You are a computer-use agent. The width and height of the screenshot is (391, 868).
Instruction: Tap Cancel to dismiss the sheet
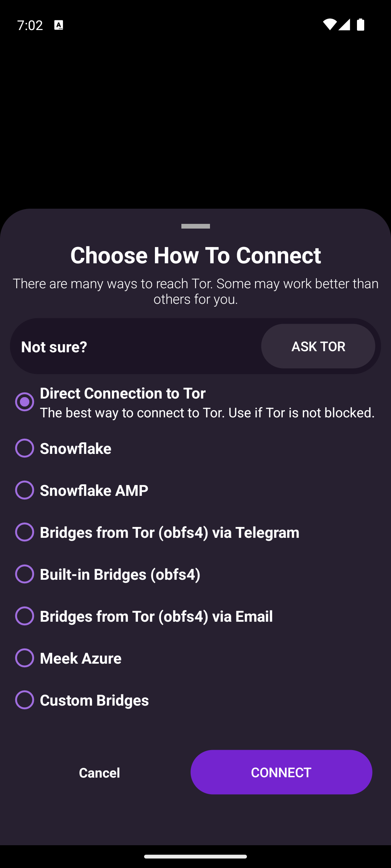click(x=99, y=773)
